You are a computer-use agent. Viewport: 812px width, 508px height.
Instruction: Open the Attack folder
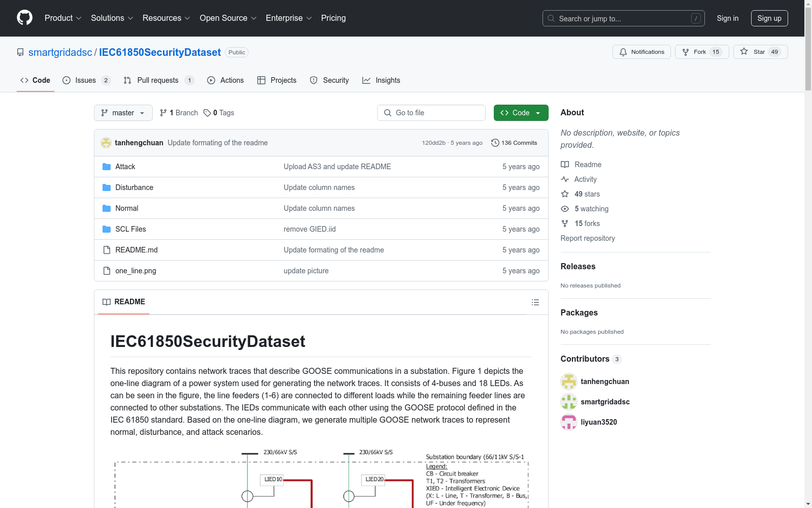[125, 167]
